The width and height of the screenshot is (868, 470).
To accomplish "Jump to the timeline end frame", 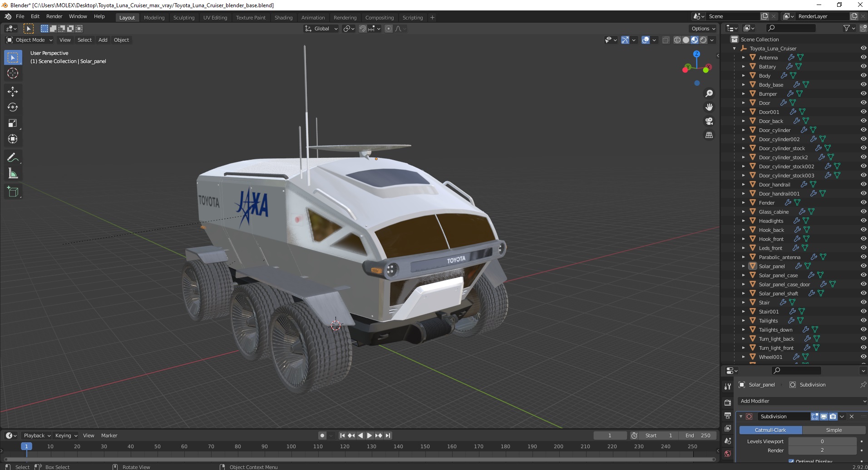I will point(388,436).
